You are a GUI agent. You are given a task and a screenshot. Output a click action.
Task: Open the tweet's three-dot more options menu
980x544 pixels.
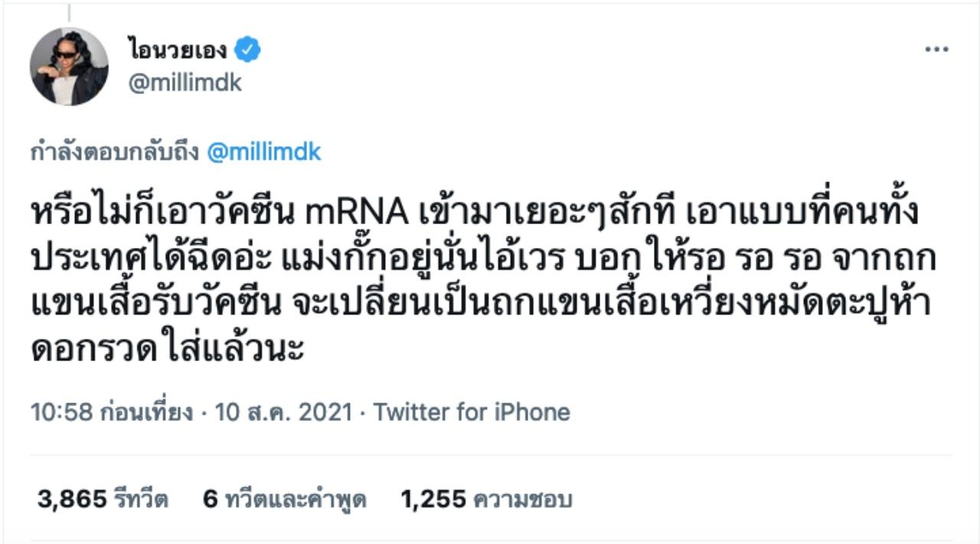tap(936, 50)
